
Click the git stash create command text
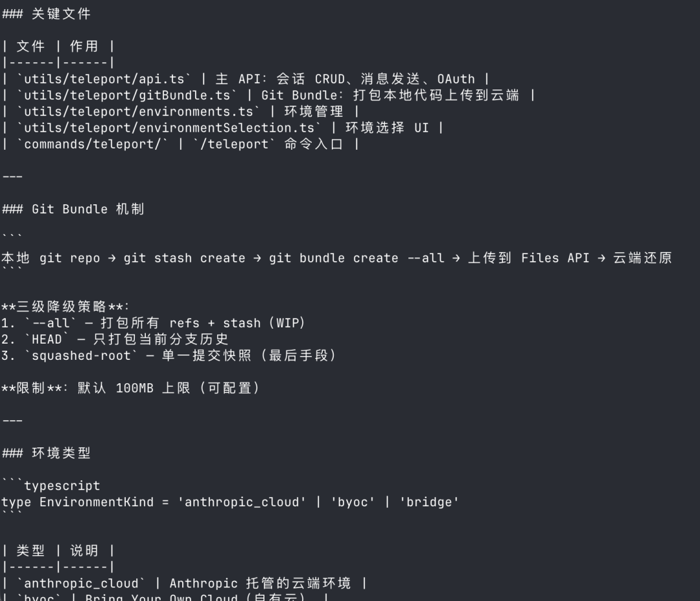click(184, 258)
